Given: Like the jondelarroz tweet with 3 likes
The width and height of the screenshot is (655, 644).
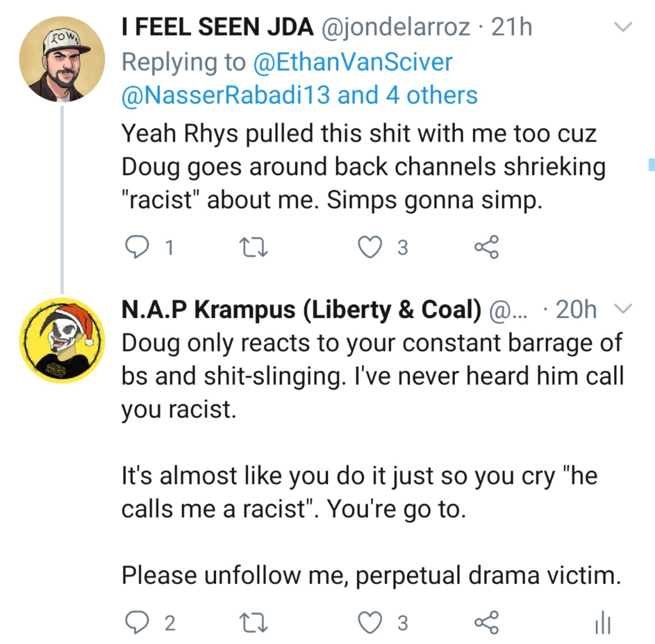Looking at the screenshot, I should coord(370,248).
